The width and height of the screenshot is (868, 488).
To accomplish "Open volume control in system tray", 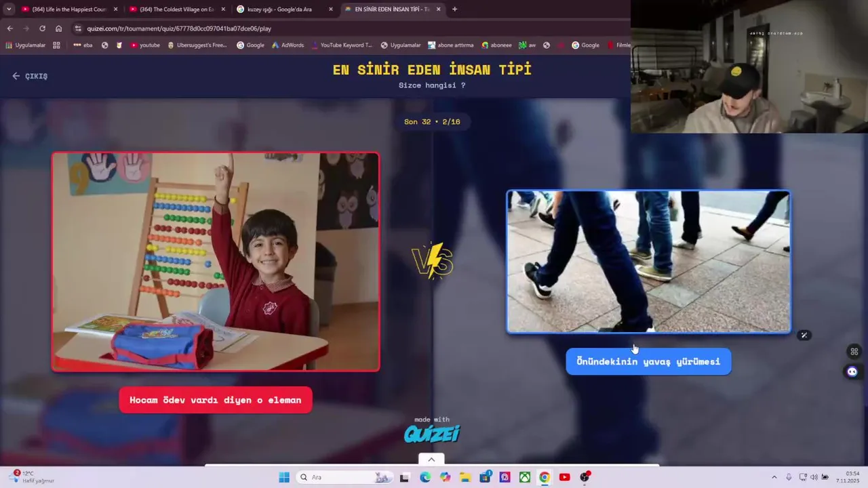I will click(814, 477).
